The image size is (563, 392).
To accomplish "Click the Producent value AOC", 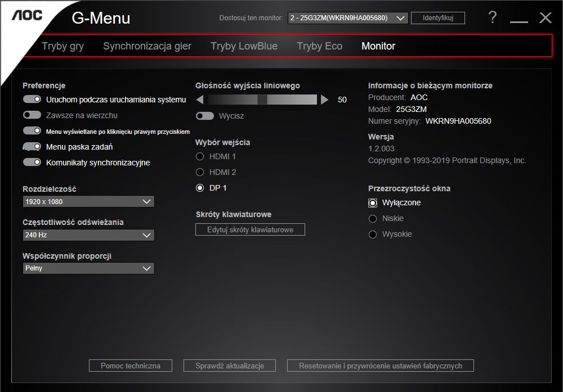I will (419, 97).
